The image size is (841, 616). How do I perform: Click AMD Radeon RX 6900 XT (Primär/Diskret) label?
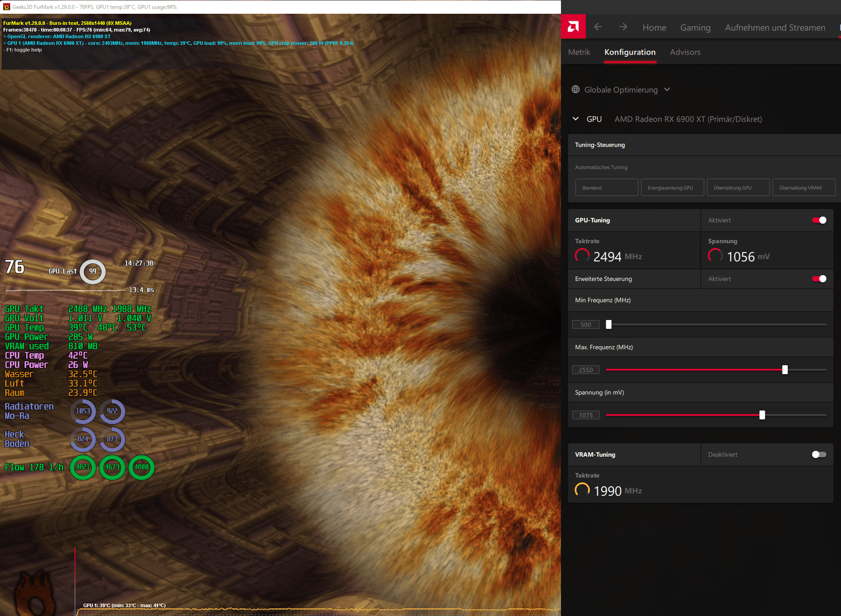[x=688, y=119]
